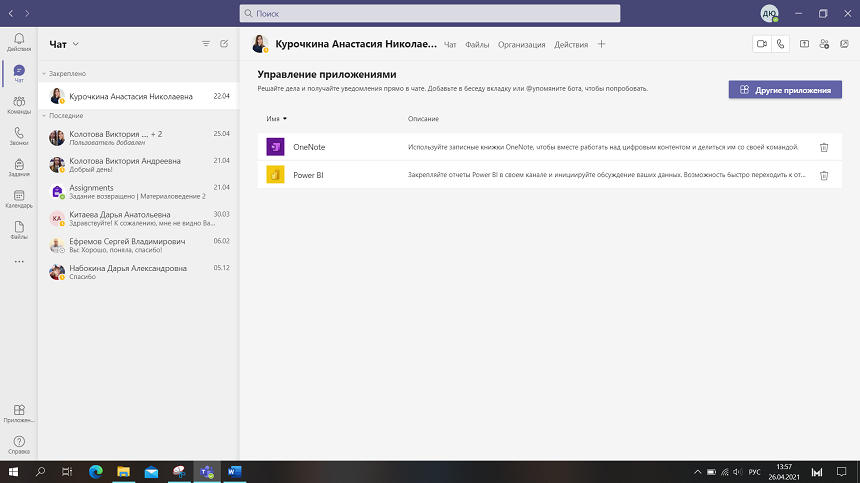Click the Другие приложения button

pyautogui.click(x=785, y=90)
